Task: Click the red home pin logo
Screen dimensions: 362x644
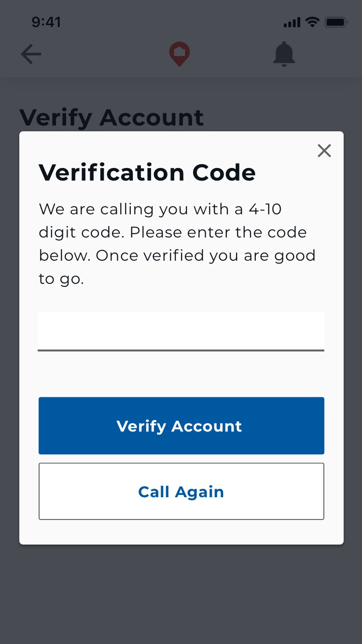Action: coord(179,54)
